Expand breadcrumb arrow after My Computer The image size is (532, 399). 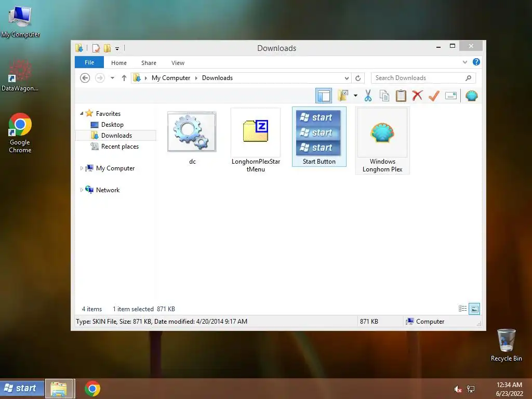coord(196,78)
